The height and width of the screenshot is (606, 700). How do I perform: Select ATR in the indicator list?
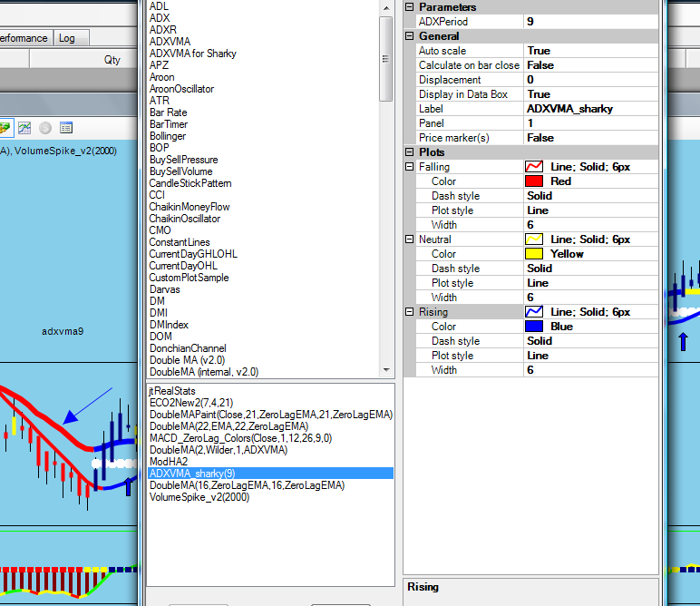[160, 101]
